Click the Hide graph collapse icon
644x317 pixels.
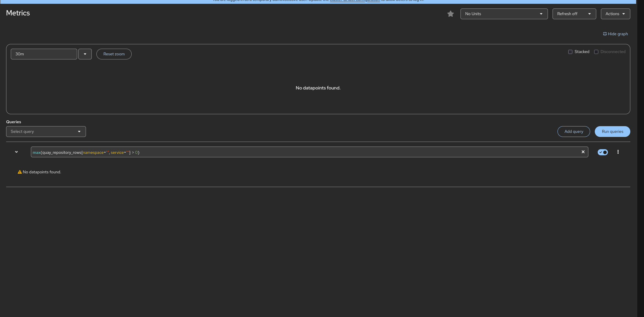[605, 34]
